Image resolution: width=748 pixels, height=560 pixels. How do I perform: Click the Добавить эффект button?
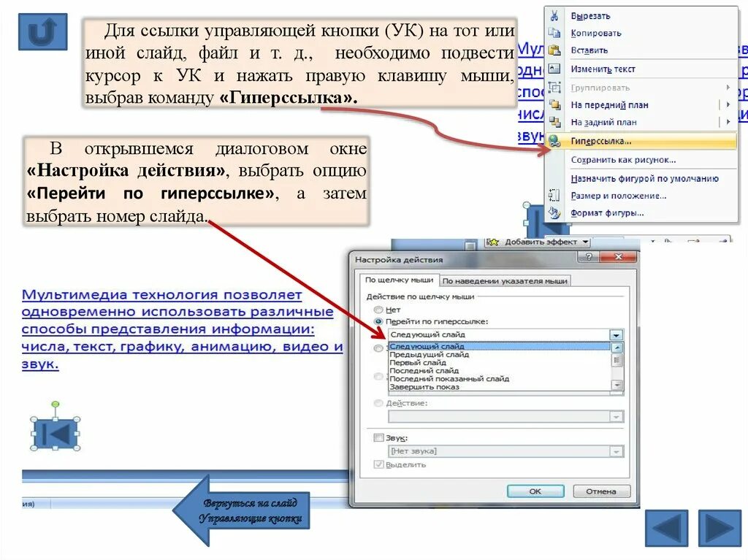coord(538,242)
